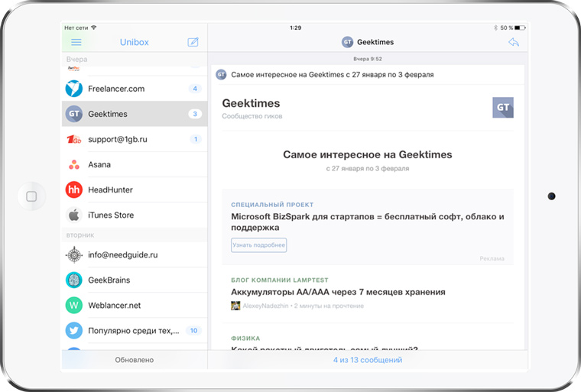Click the AlexeyNadezhin author name
The width and height of the screenshot is (581, 392).
[265, 306]
